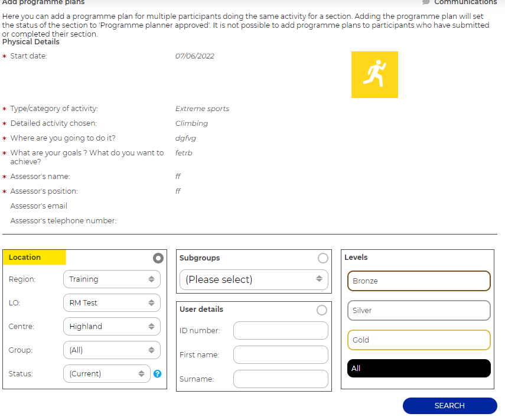Select the User details radio button
Viewport: 505px width, 420px height.
pos(322,310)
